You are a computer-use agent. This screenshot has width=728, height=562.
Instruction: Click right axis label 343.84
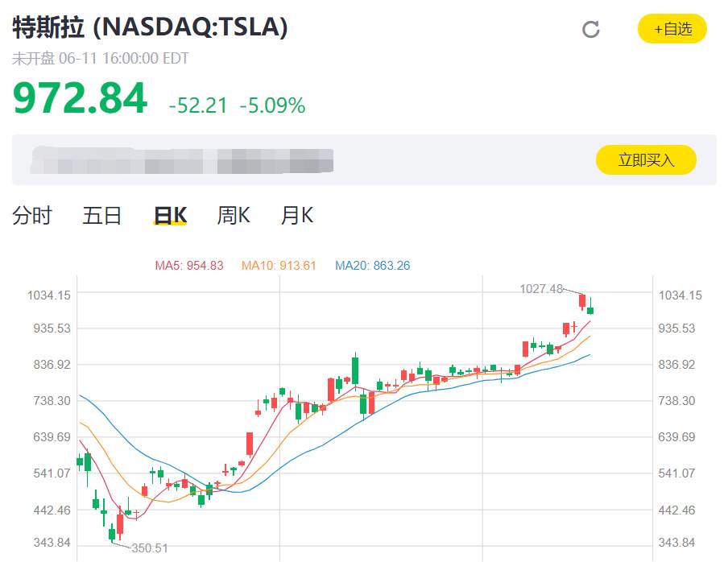[x=676, y=542]
